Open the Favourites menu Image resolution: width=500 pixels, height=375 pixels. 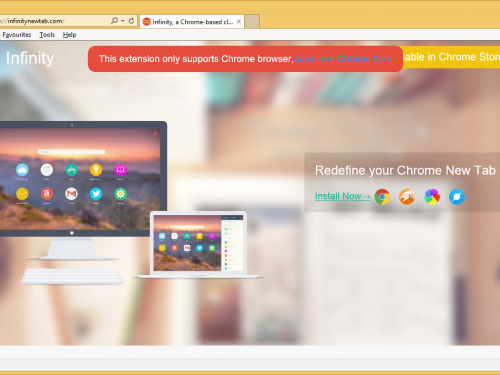click(x=17, y=35)
